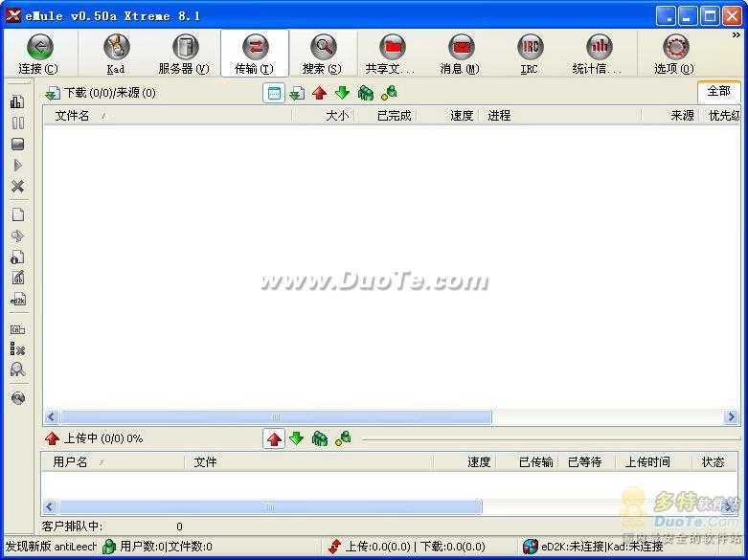Sort downloads by 文件名 column
The width and height of the screenshot is (748, 560).
(168, 116)
